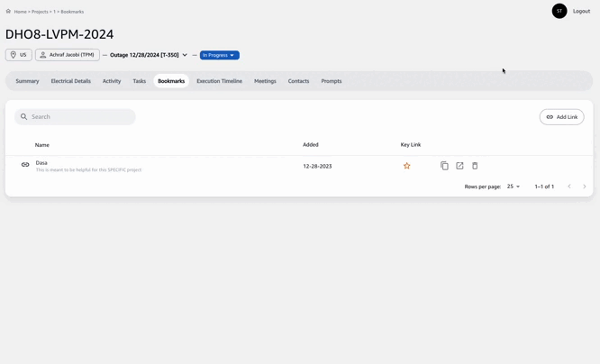The height and width of the screenshot is (364, 600).
Task: Expand the Outage 12/28/2024 dropdown
Action: (185, 55)
